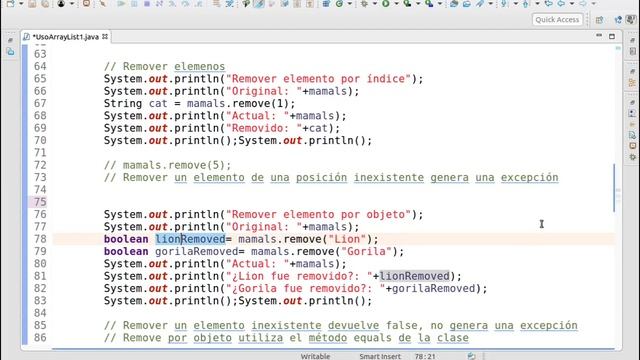The height and width of the screenshot is (360, 640).
Task: Click line number 75 in the gutter
Action: point(40,202)
